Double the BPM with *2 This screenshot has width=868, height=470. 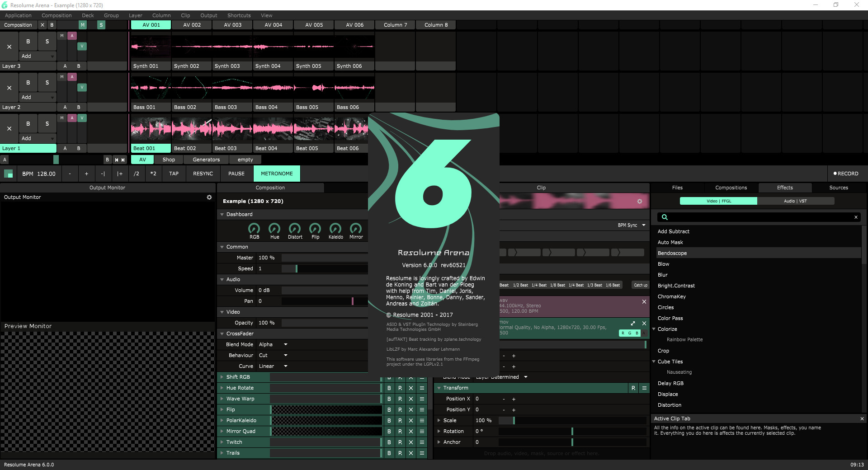click(x=153, y=174)
